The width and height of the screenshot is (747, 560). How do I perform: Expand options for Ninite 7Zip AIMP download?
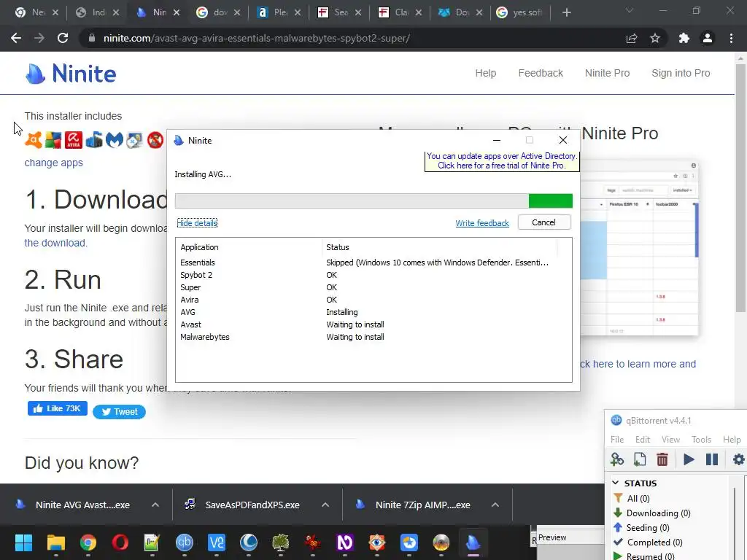click(495, 505)
